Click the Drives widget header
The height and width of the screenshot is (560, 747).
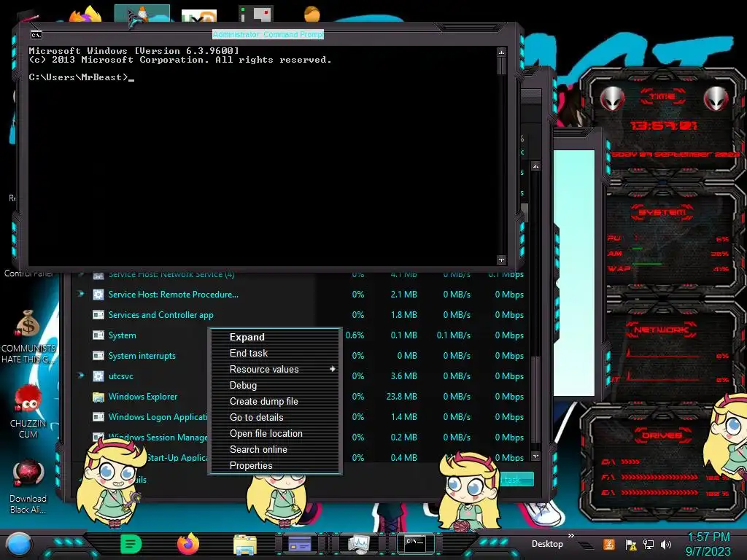click(x=661, y=435)
